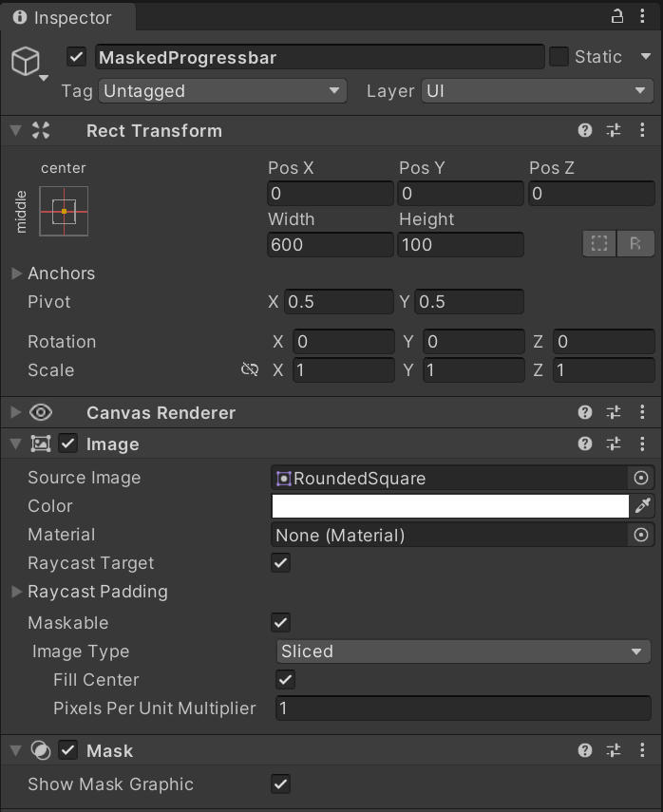Open Rect Transform help via question mark icon

[x=585, y=130]
